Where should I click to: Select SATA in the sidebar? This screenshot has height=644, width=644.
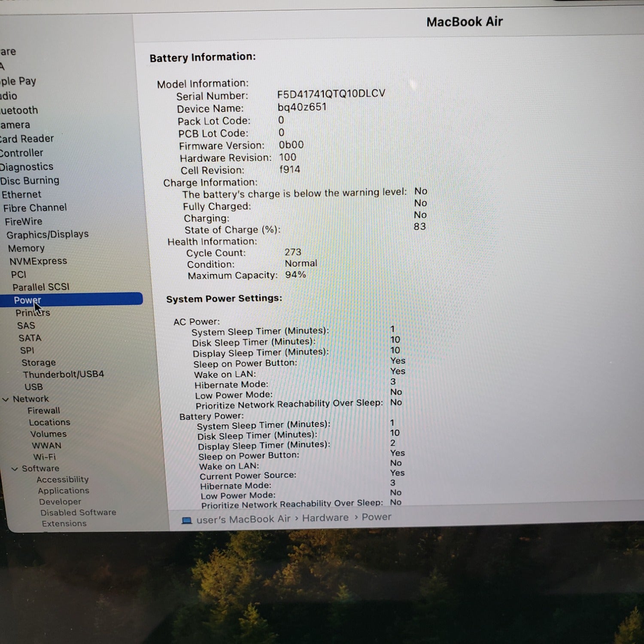point(30,338)
